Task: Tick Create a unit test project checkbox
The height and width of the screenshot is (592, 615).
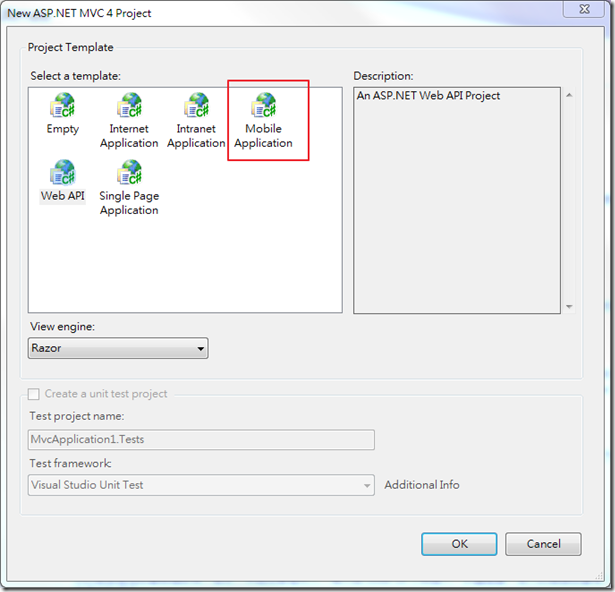Action: coord(34,394)
